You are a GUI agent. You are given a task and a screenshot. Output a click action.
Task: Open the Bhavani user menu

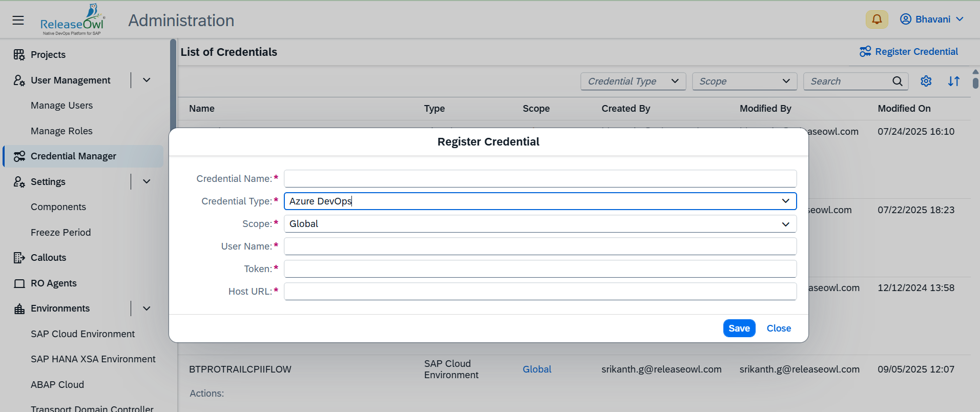(932, 19)
